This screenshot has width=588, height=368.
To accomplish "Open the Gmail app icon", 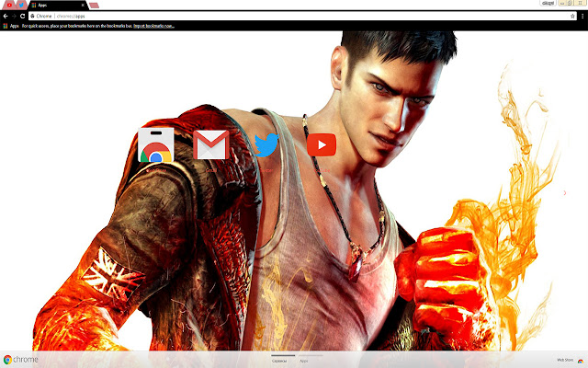I will 210,144.
